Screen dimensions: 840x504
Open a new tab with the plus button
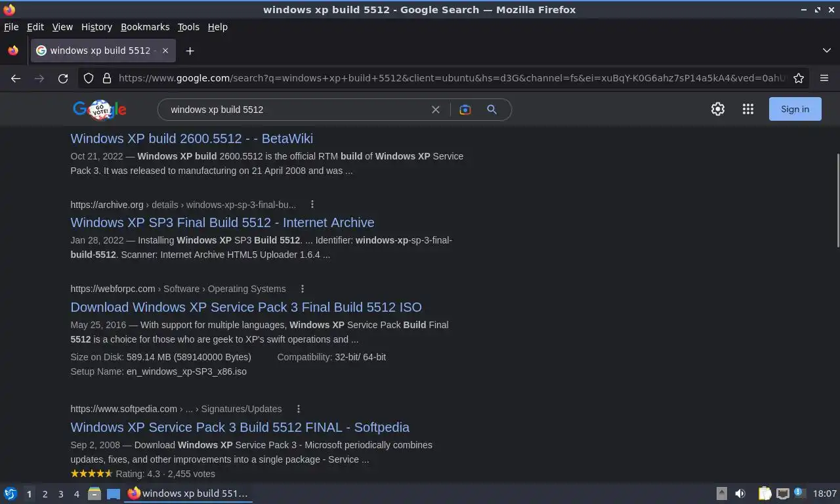pyautogui.click(x=190, y=51)
